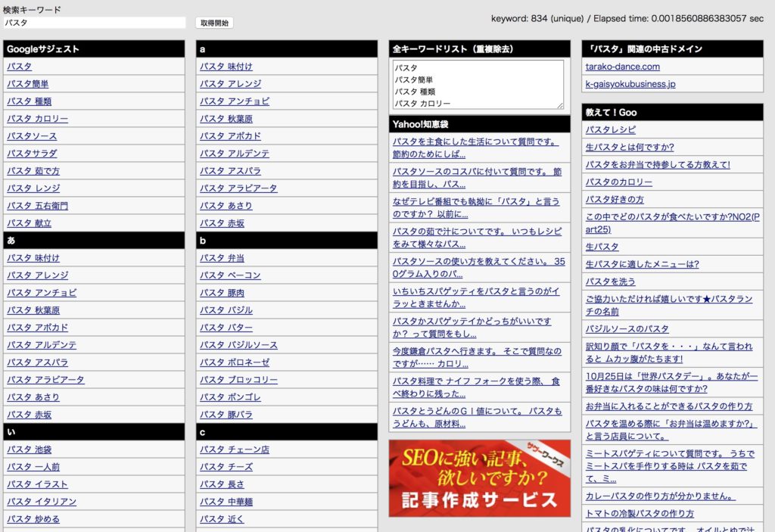Screen dimensions: 775x532
Task: Open the first Yahoo!知恵袋 question about パスタを主食にした生活
Action: tap(476, 147)
